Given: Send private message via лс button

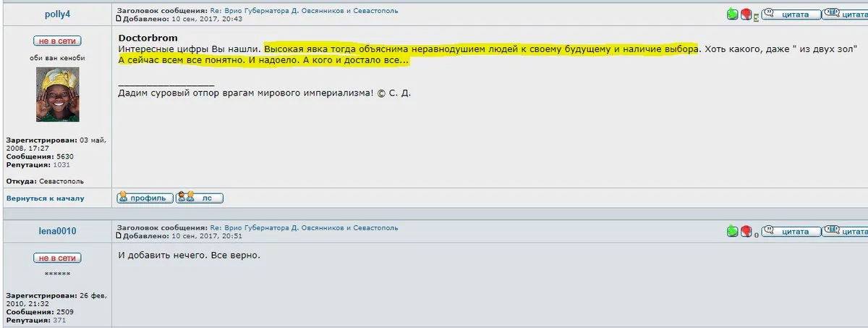Looking at the screenshot, I should click(x=200, y=198).
